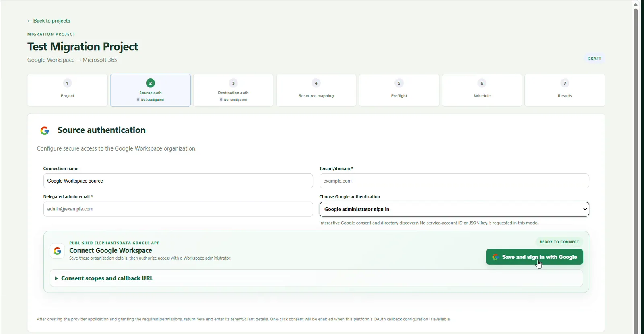Click the Google logo beside Source authentication
Screen dimensions: 644x334
[x=45, y=130]
